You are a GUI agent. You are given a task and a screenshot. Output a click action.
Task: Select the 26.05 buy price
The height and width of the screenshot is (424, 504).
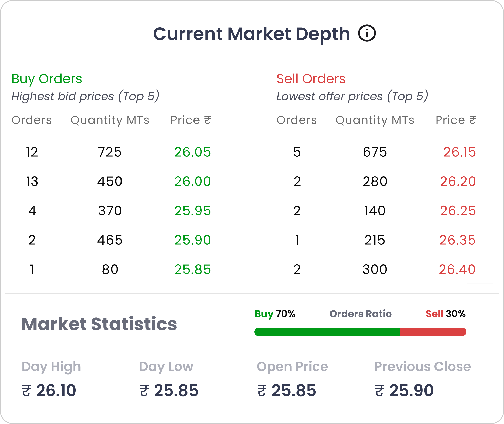coord(192,152)
